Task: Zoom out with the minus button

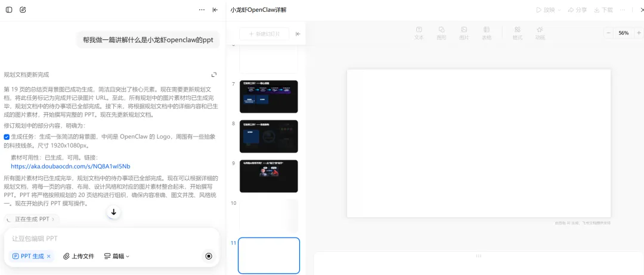Action: (609, 33)
